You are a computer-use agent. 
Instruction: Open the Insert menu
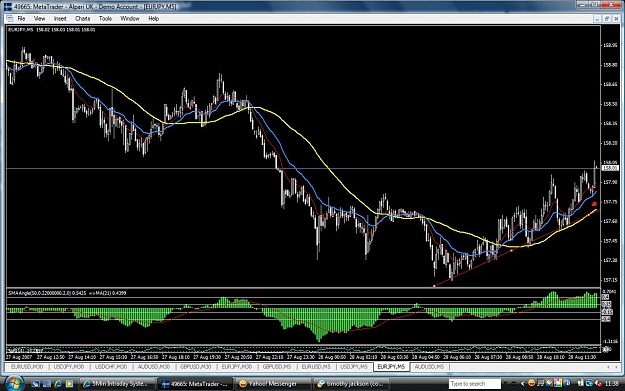click(60, 18)
